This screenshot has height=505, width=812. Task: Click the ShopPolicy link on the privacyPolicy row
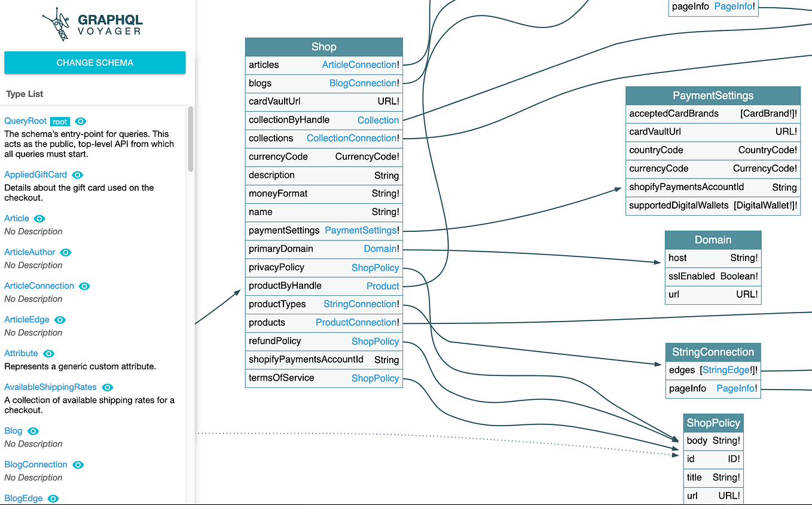point(375,268)
